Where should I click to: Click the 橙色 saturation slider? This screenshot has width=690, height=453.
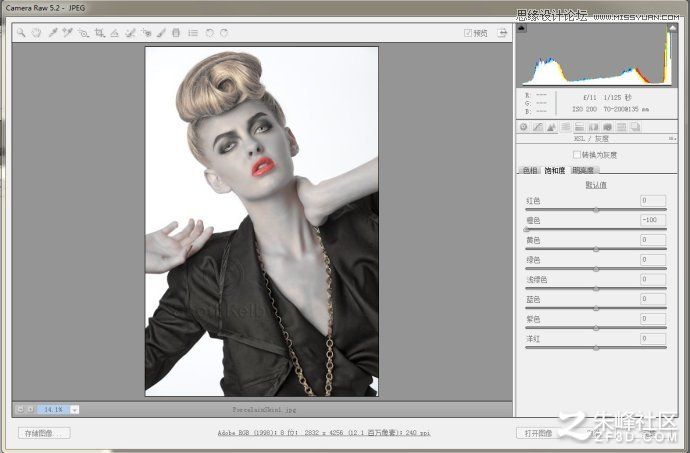click(x=596, y=229)
